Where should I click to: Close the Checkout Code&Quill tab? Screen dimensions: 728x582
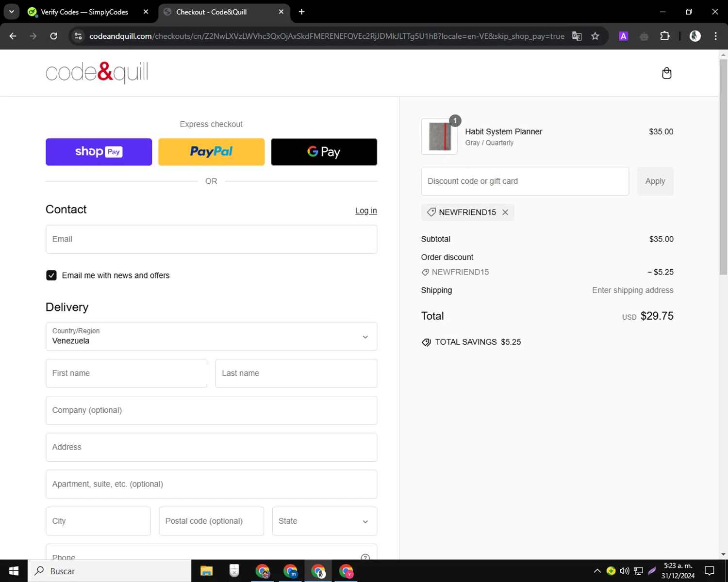coord(281,12)
